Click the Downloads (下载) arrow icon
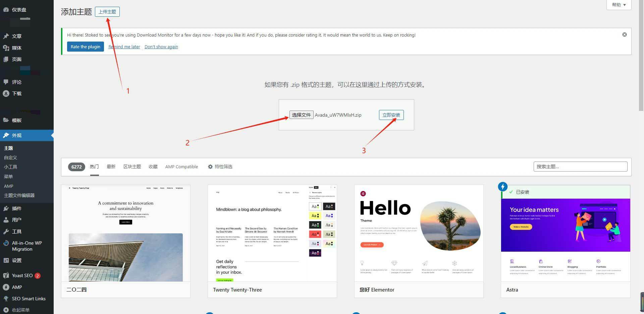The height and width of the screenshot is (314, 644). click(6, 93)
